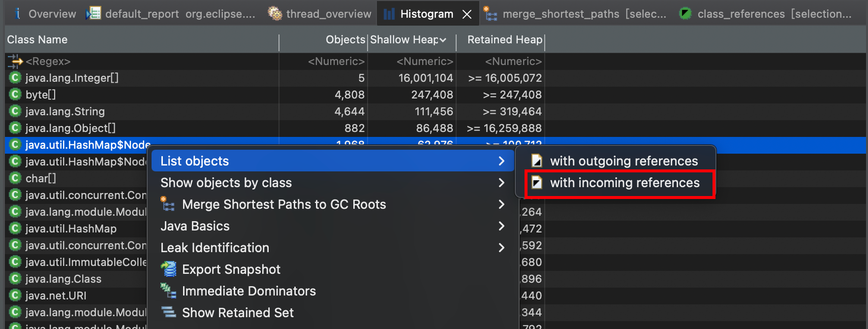Select the Histogram tab
868x329 pixels.
(427, 14)
